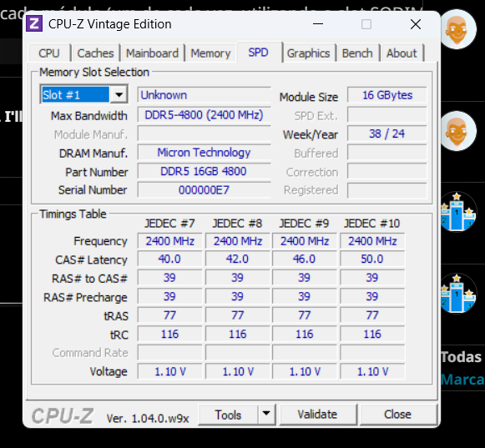Click the Max Bandwidth DDR5-4800 field
This screenshot has width=485, height=448.
pyautogui.click(x=205, y=115)
